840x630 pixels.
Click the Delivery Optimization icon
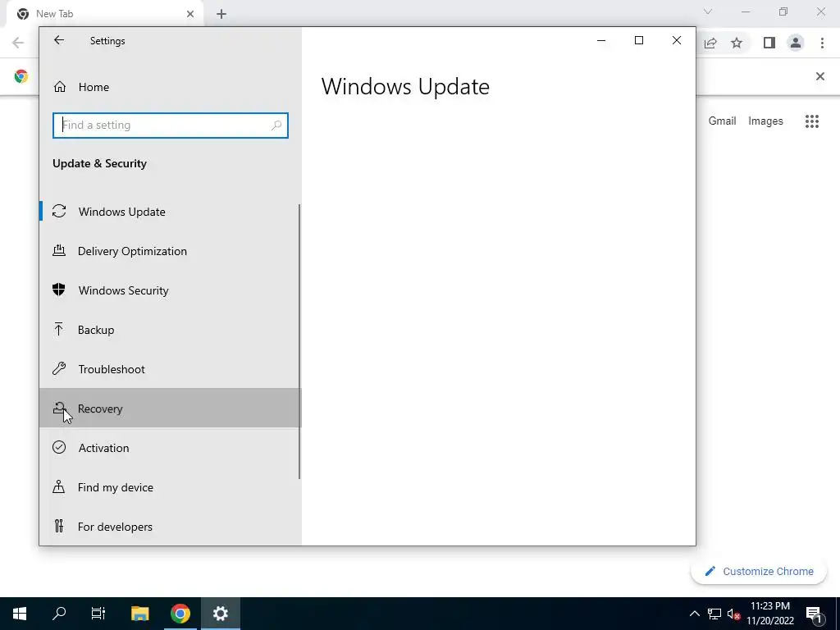(59, 251)
